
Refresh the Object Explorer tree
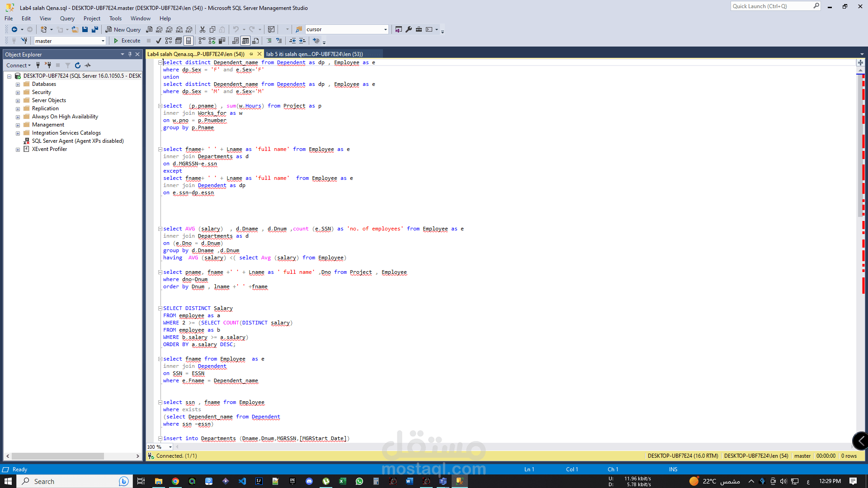click(x=78, y=66)
